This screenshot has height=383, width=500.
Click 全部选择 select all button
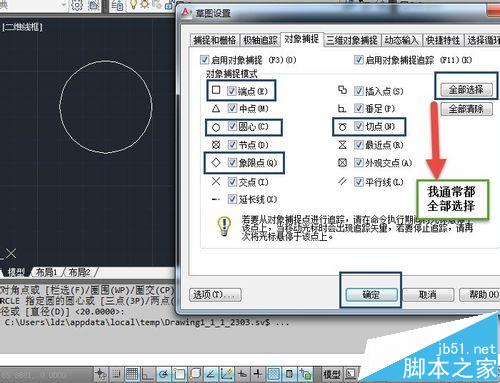pos(466,90)
